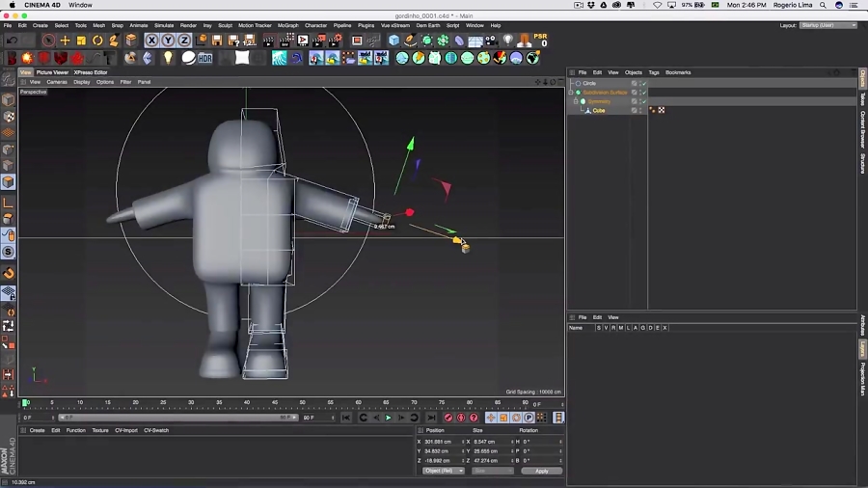Open the MoGraph menu
The height and width of the screenshot is (488, 868).
(287, 25)
